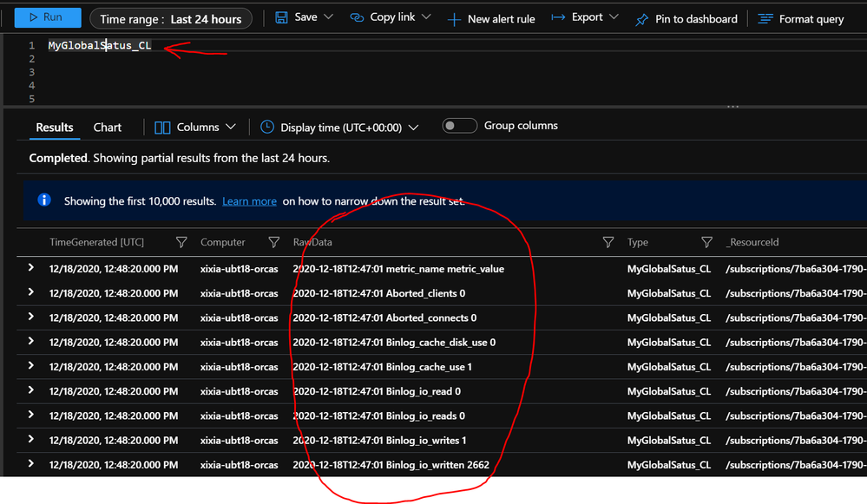Click the _ResourceId column header
867x504 pixels.
[752, 242]
